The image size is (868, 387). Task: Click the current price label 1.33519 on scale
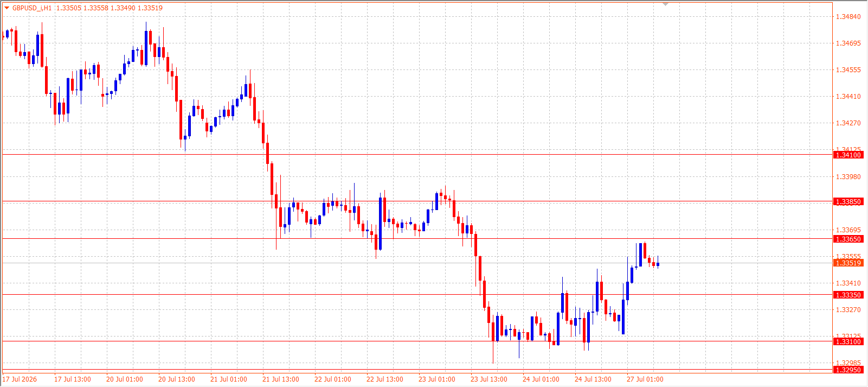coord(848,263)
